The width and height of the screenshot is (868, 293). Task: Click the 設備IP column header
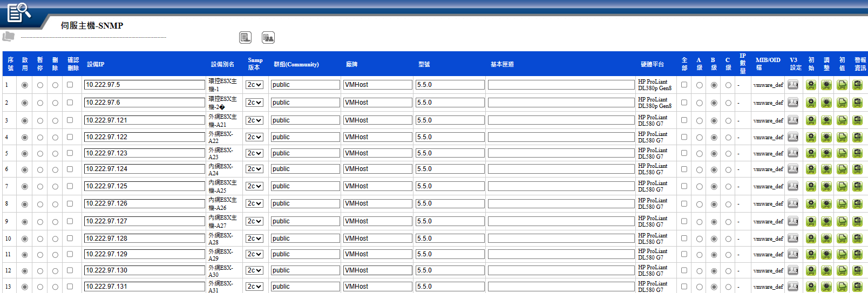pyautogui.click(x=96, y=64)
